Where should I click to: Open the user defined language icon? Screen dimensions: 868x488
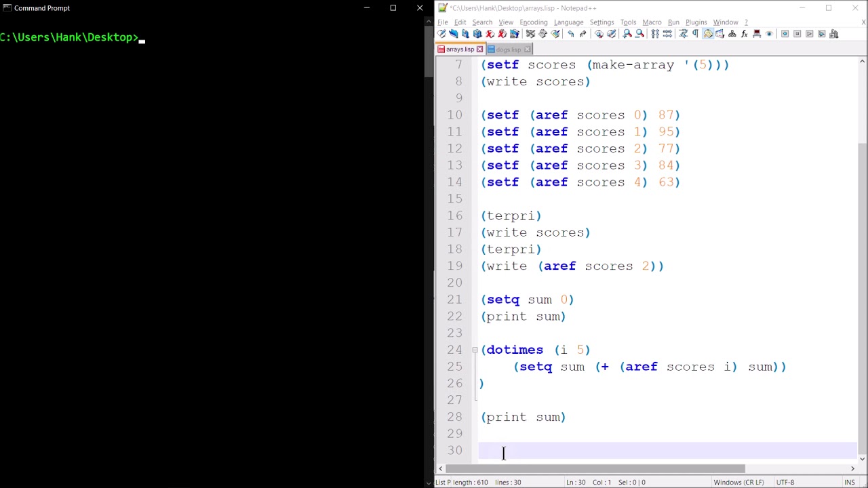(719, 34)
